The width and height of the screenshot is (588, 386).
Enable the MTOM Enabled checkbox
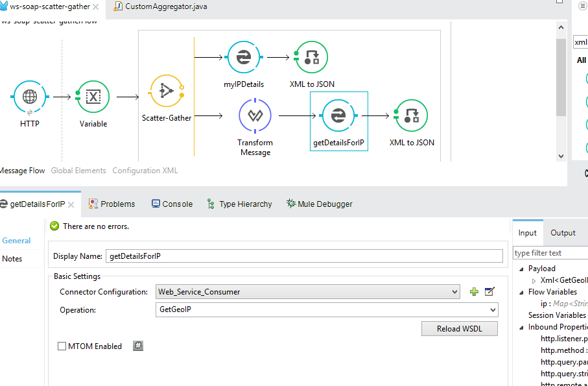(x=62, y=346)
